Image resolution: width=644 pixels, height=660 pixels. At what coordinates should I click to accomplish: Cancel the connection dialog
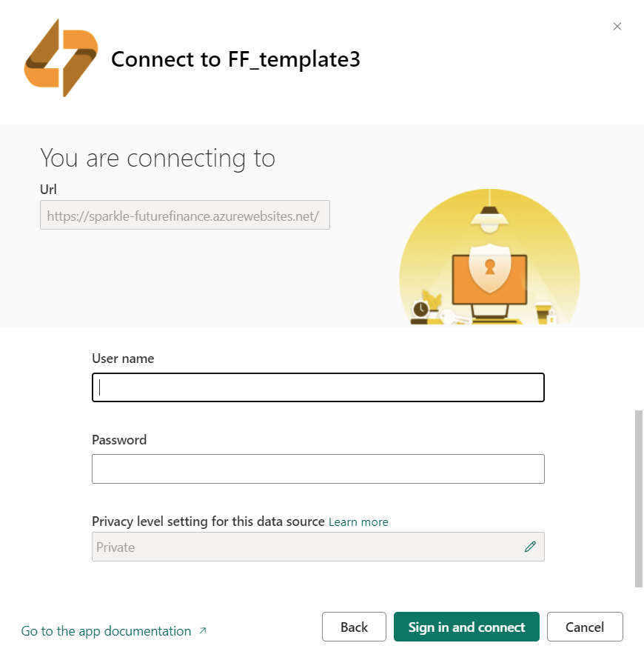[585, 627]
